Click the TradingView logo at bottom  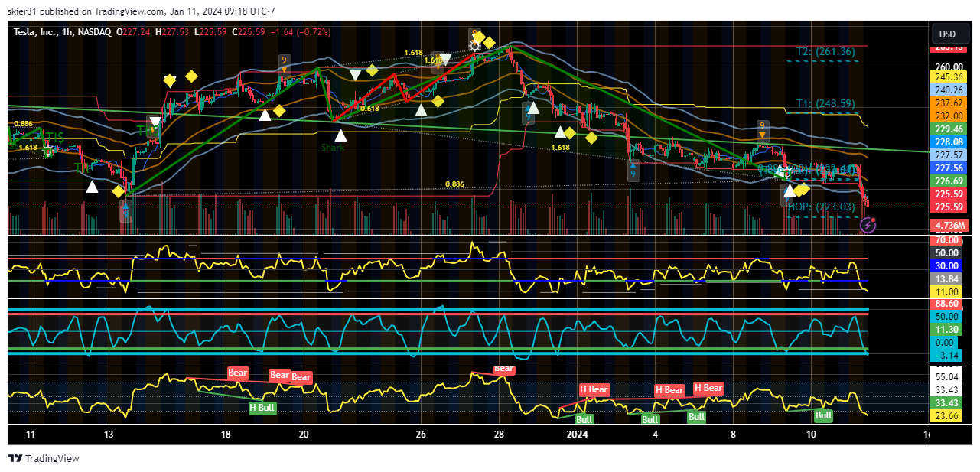44,459
